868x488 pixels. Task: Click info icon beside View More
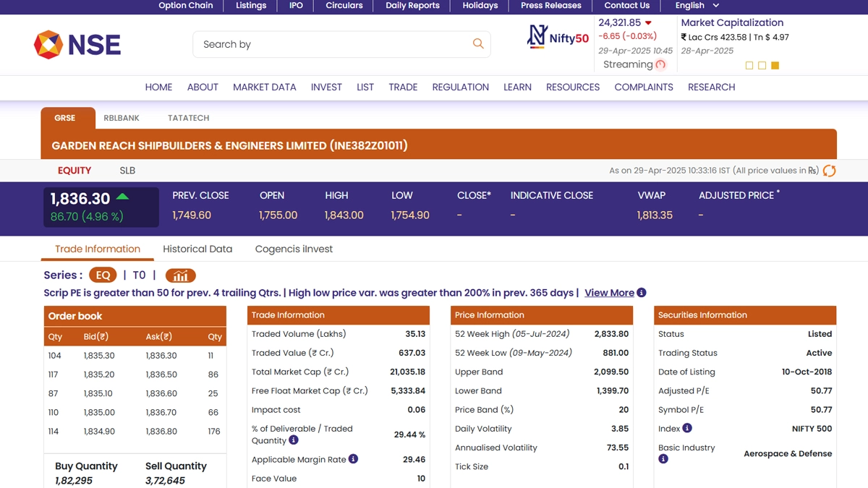click(642, 293)
